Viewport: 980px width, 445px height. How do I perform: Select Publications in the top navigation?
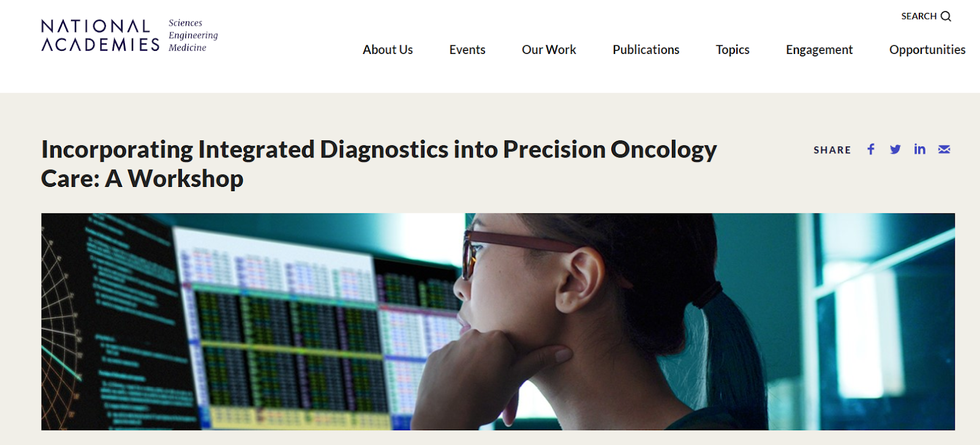pos(646,50)
